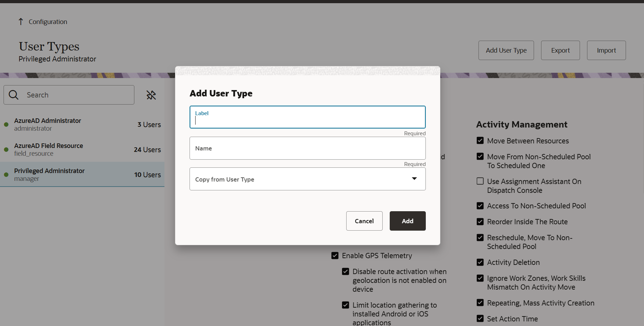644x326 pixels.
Task: Click the up arrow beside Configuration
Action: (x=21, y=22)
